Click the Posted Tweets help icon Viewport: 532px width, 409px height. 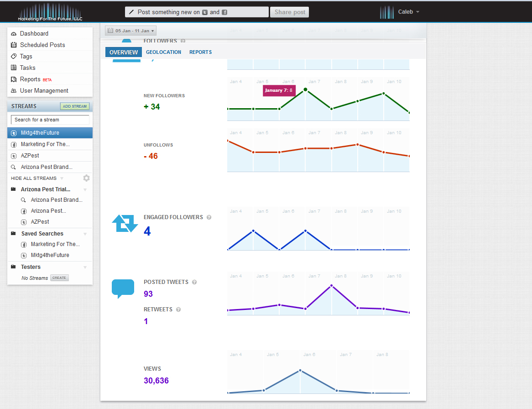click(x=194, y=282)
